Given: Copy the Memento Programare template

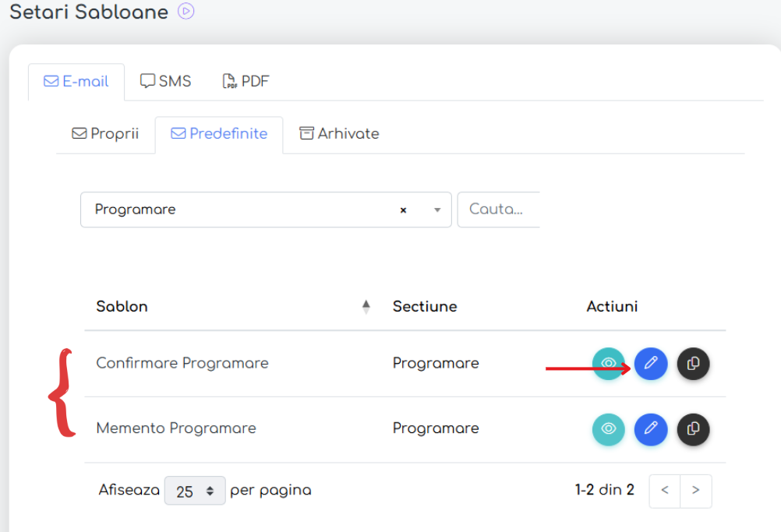Looking at the screenshot, I should [x=693, y=429].
